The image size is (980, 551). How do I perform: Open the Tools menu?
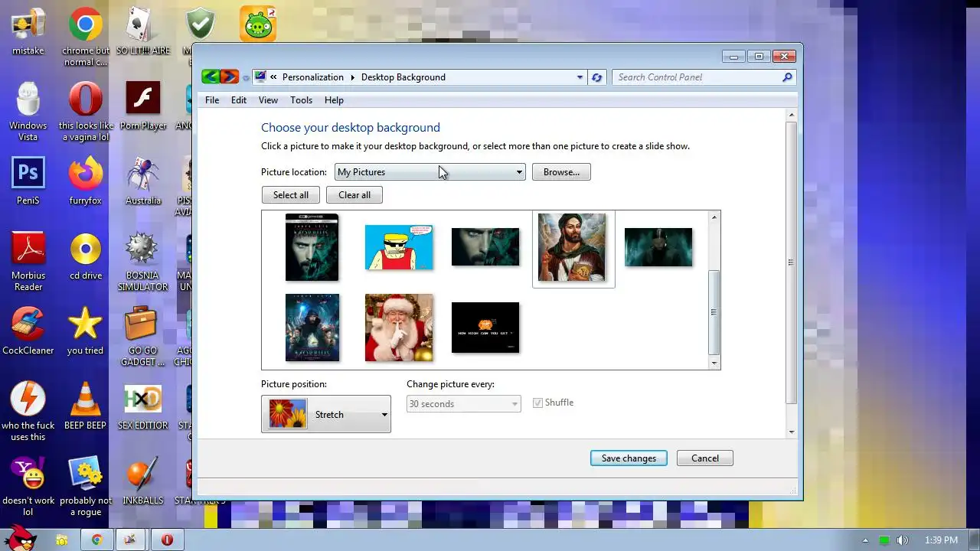[x=301, y=100]
